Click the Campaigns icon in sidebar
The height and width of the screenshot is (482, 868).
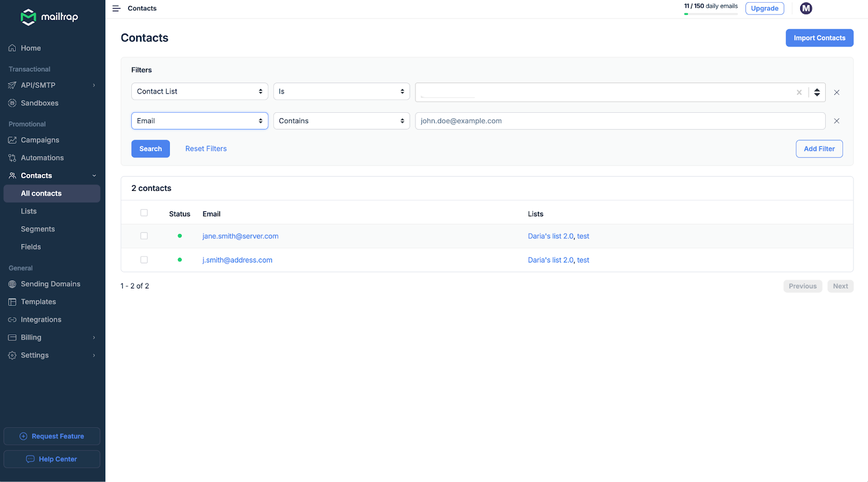[x=12, y=140]
